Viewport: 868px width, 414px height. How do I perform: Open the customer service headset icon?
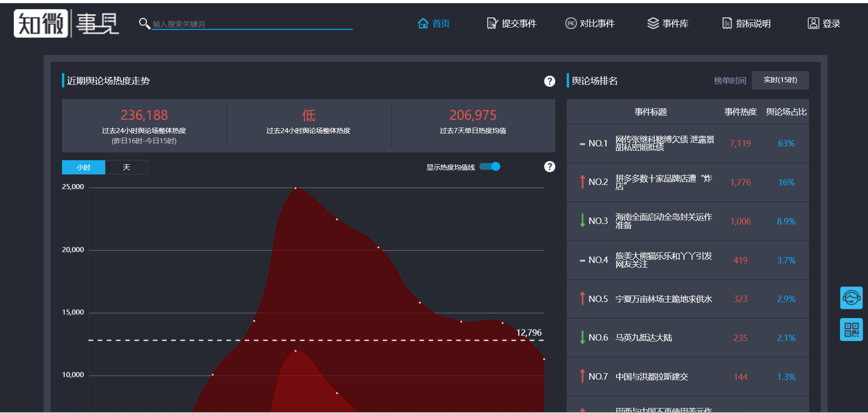coord(851,298)
